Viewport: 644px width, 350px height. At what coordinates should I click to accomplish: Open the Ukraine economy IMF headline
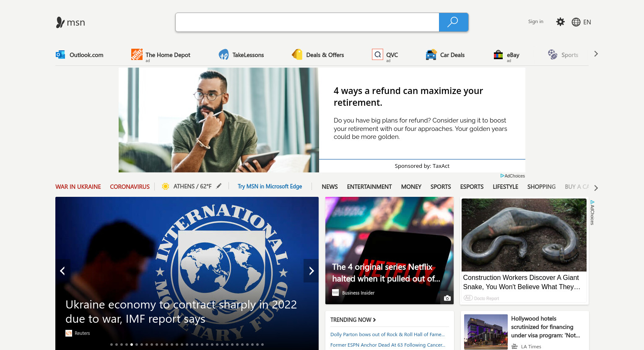181,311
